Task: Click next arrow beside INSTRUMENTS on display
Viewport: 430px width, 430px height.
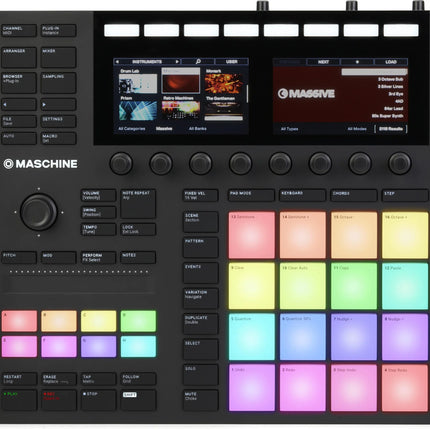Action: (x=177, y=62)
